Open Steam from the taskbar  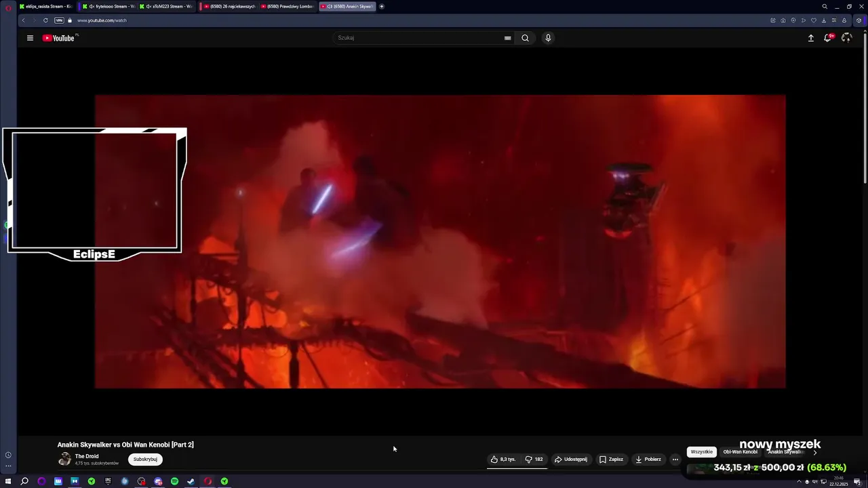(191, 481)
